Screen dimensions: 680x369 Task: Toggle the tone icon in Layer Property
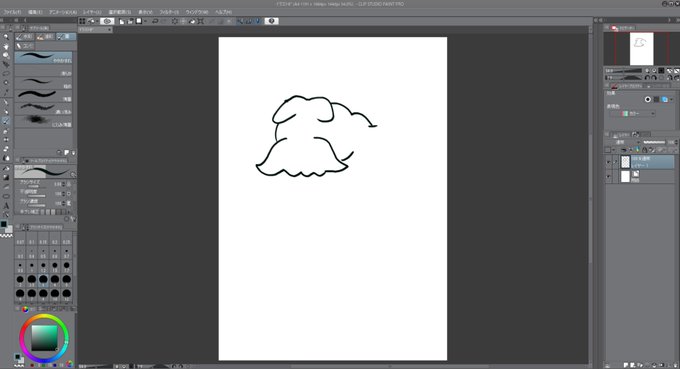click(656, 99)
